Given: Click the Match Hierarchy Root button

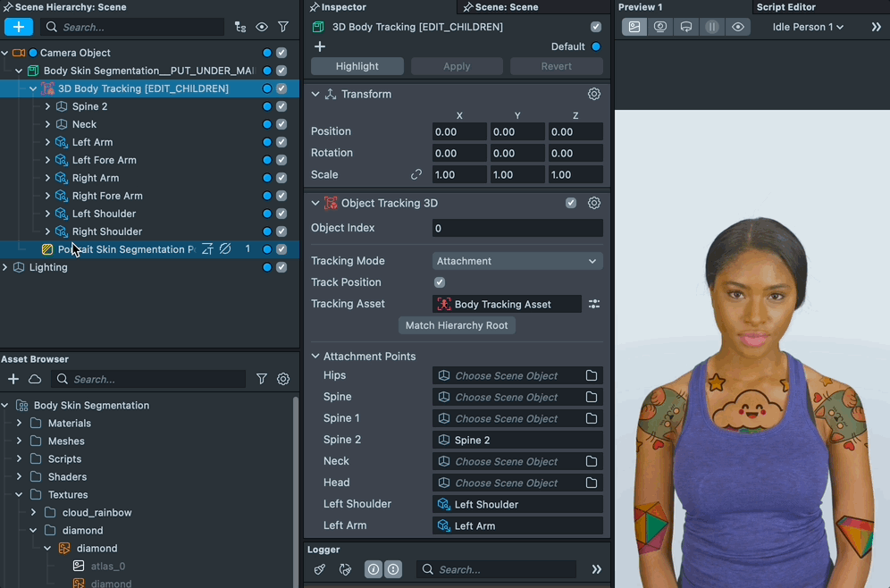Looking at the screenshot, I should (x=457, y=325).
